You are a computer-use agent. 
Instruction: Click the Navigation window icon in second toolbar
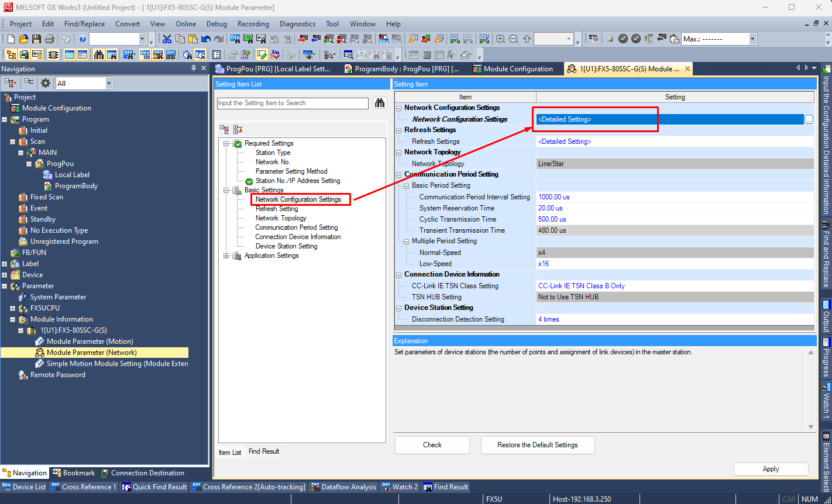[11, 55]
